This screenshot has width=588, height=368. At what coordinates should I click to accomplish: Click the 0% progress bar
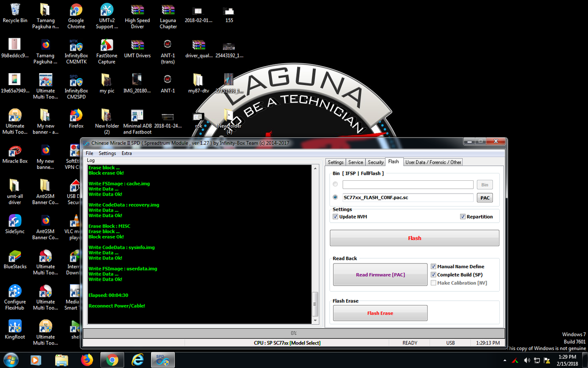294,333
